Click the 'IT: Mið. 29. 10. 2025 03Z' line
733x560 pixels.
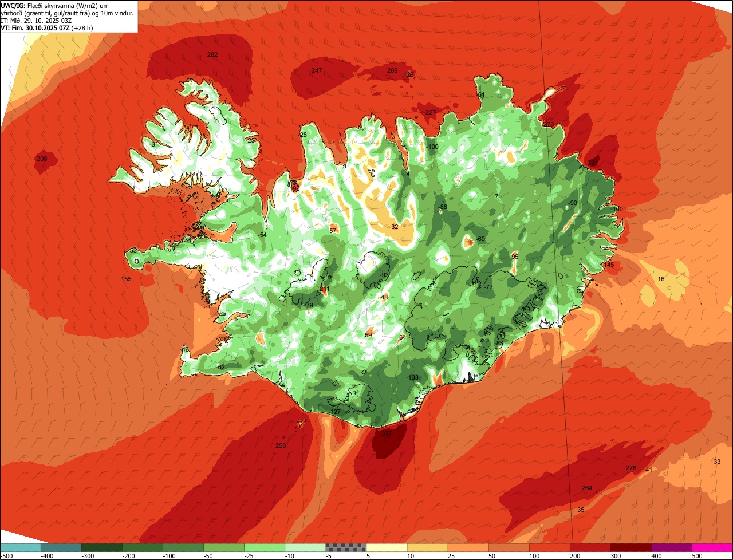coord(36,20)
